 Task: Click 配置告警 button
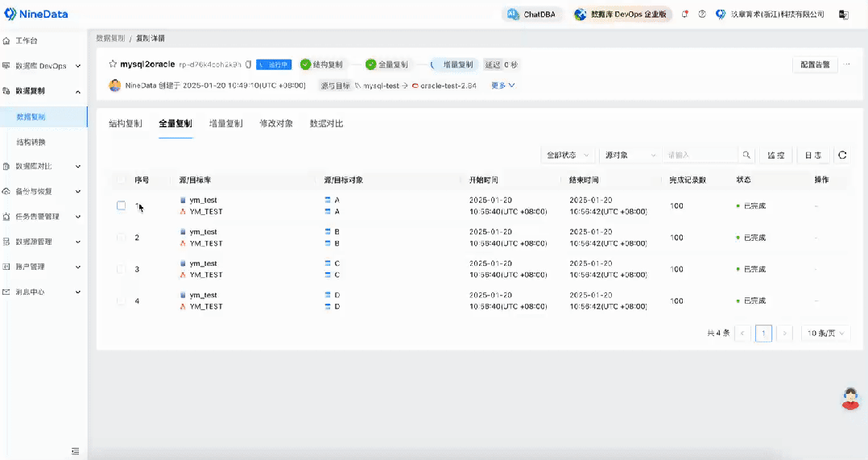[815, 64]
